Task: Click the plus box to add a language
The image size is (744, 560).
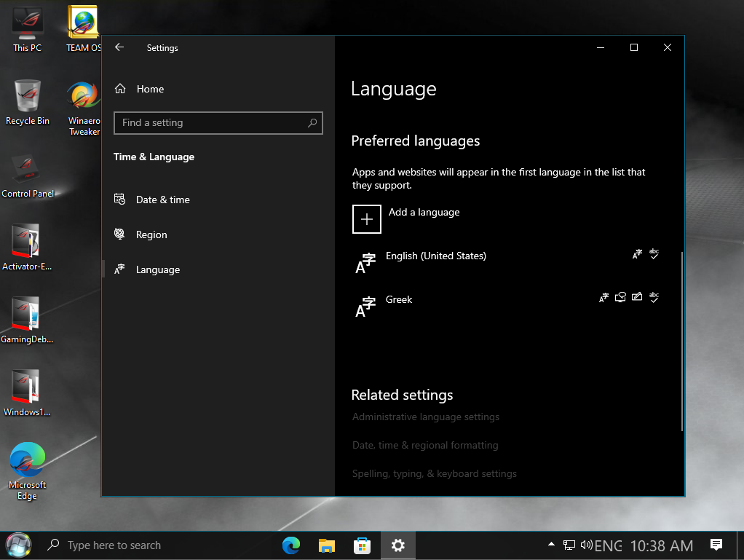Action: pos(366,219)
